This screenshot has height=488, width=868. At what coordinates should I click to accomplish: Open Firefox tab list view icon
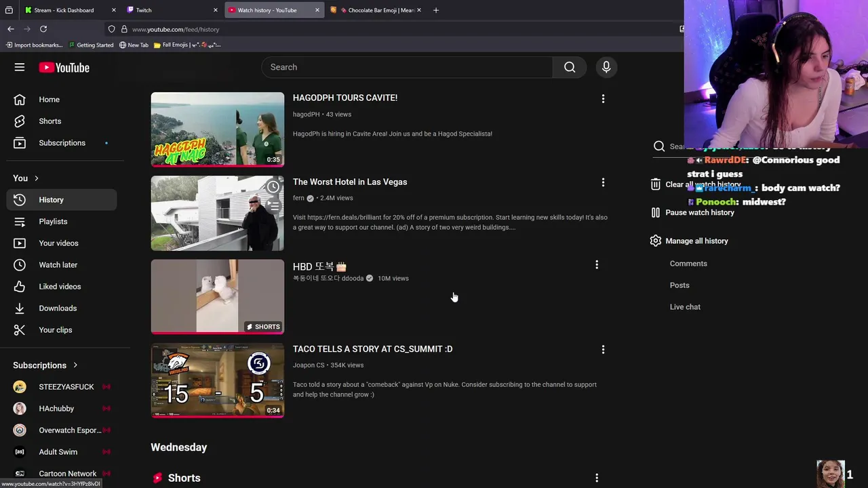(x=9, y=10)
